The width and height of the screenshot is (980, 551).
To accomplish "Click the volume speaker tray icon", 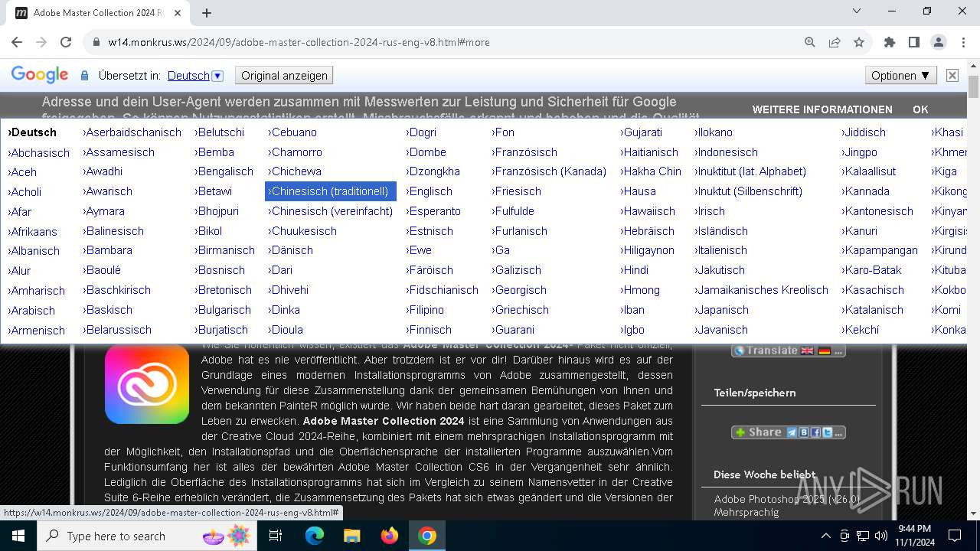I will (x=880, y=536).
